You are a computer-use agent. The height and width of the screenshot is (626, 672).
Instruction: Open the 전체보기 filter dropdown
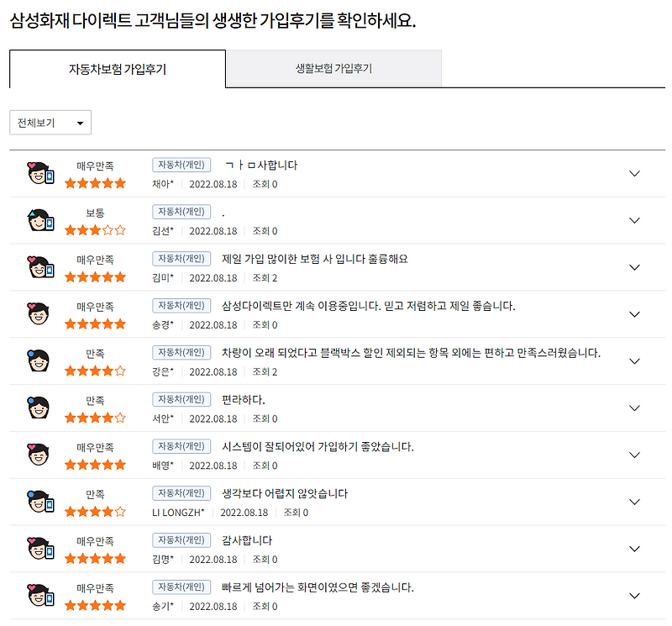click(50, 123)
